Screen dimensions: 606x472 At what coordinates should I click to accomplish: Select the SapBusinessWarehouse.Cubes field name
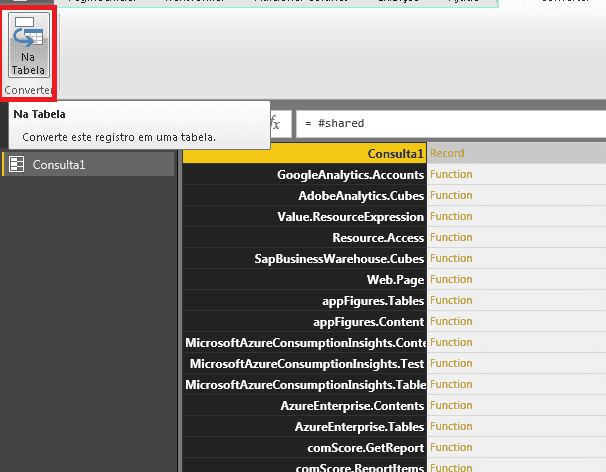tap(305, 258)
